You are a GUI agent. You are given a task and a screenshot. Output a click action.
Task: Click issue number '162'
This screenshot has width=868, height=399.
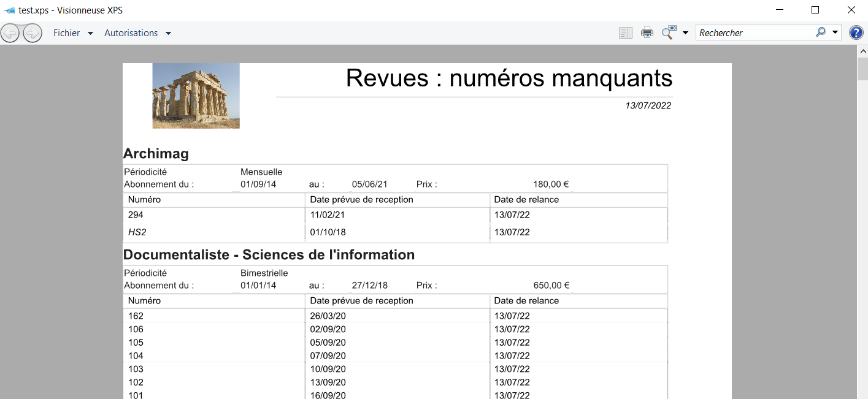pos(136,316)
